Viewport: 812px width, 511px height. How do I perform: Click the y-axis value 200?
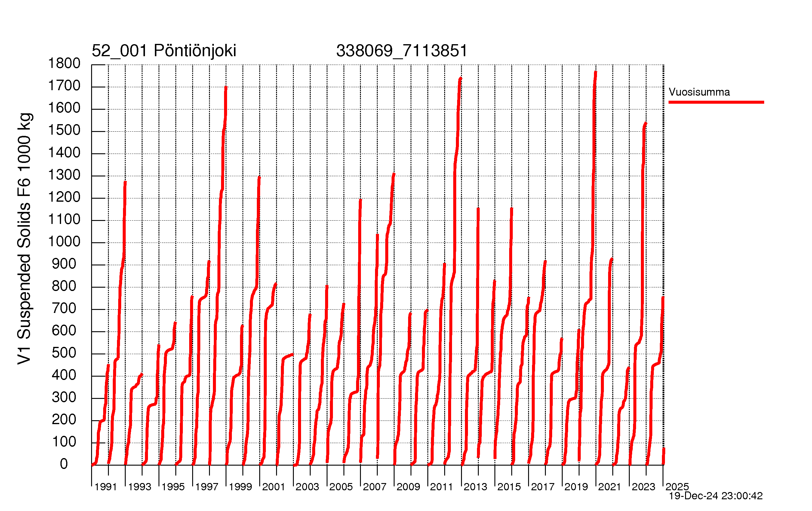[64, 420]
